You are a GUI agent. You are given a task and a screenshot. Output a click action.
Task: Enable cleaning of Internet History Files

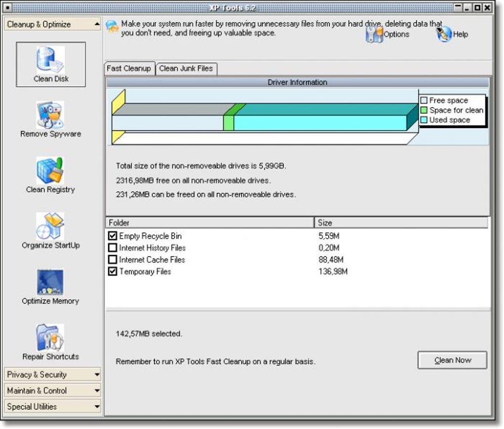pos(113,248)
